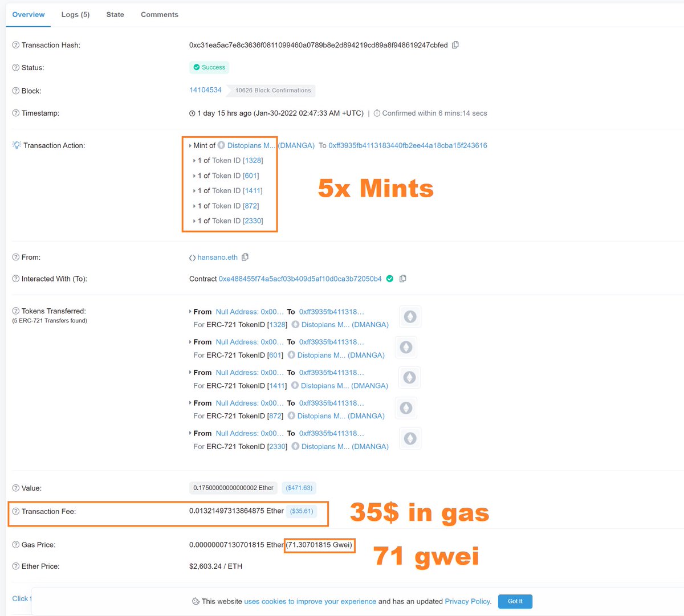The width and height of the screenshot is (684, 616).
Task: Click help icon next to From
Action: click(16, 257)
